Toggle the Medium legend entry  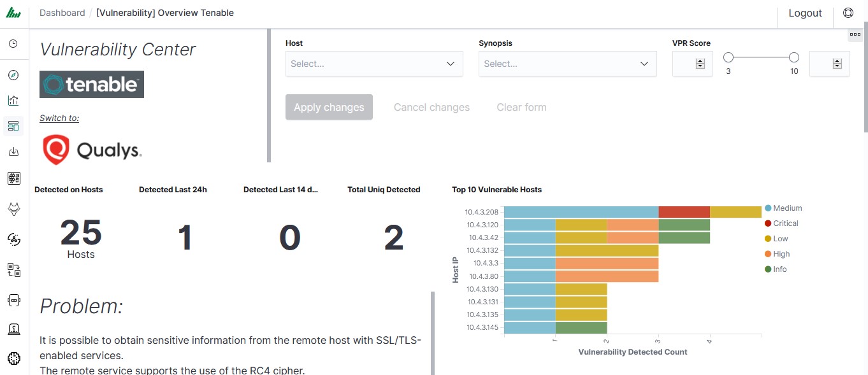click(783, 208)
